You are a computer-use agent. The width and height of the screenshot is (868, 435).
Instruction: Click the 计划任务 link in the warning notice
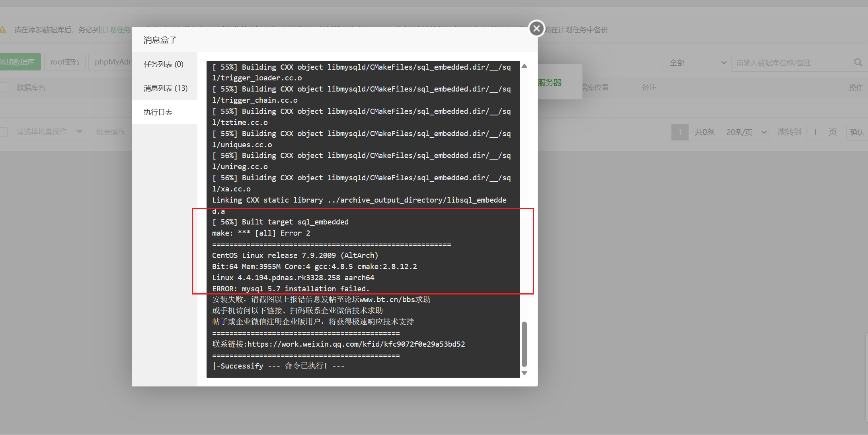point(116,30)
